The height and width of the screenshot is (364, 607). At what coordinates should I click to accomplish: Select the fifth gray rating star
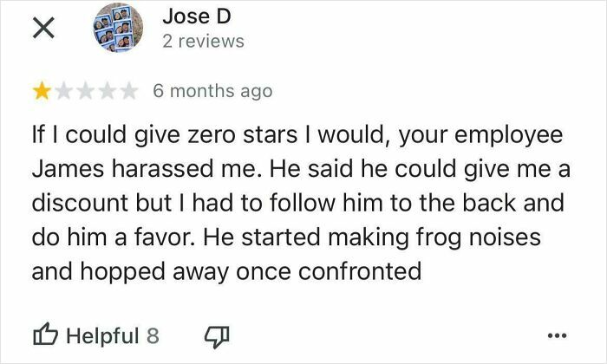point(129,91)
